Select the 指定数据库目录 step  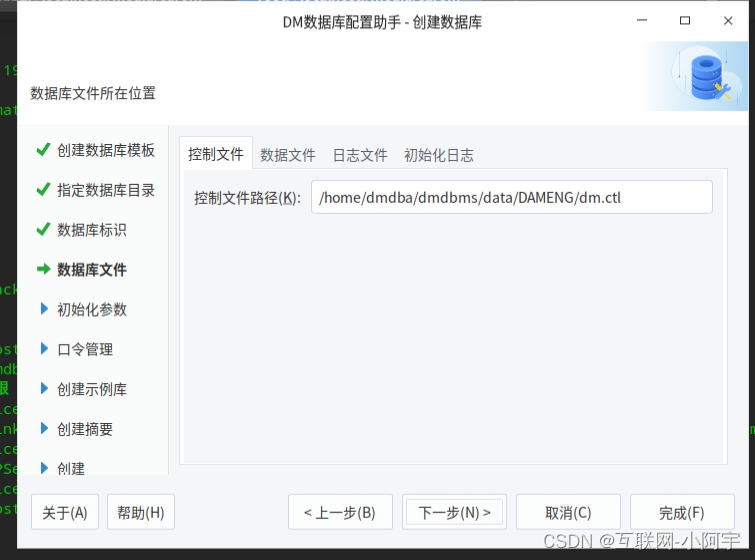click(105, 190)
